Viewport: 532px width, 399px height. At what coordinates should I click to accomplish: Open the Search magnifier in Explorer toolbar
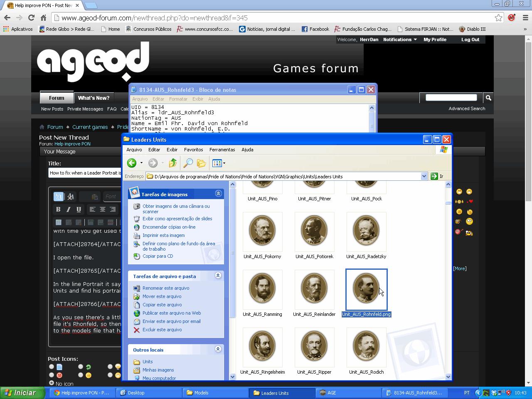point(188,163)
